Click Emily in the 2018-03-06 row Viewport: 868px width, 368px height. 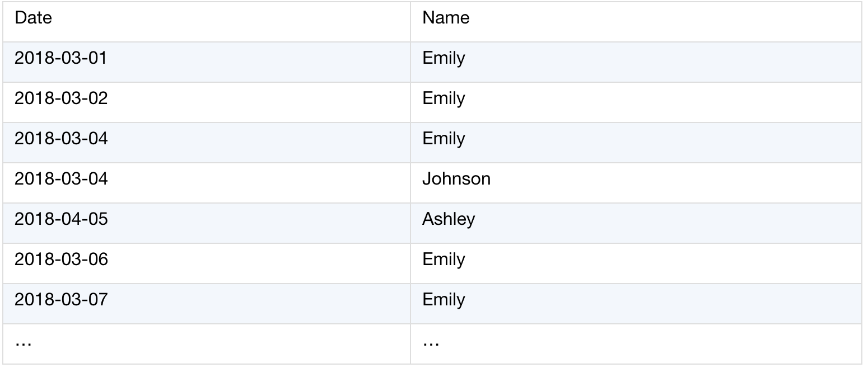636,263
